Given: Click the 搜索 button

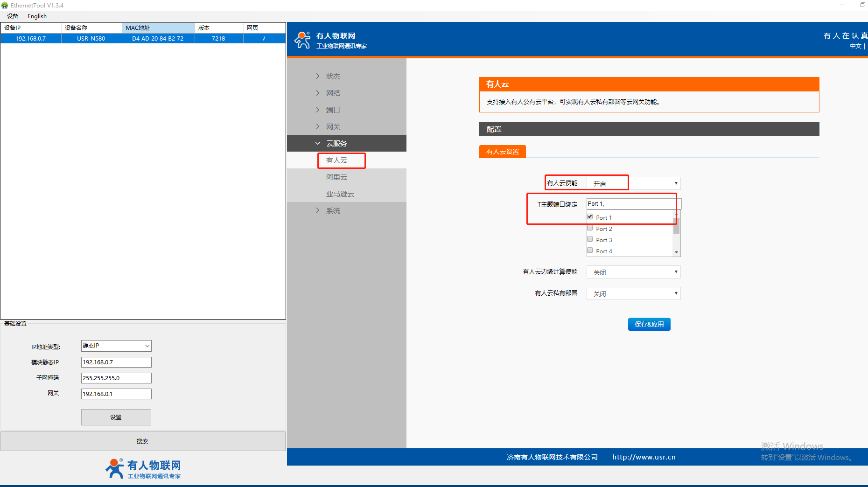Looking at the screenshot, I should click(143, 441).
